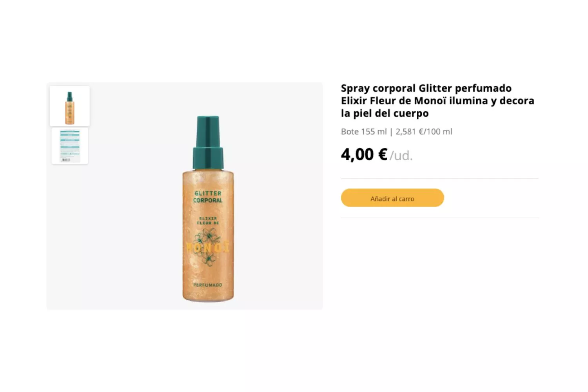Click the green cap in first thumbnail

[x=70, y=96]
